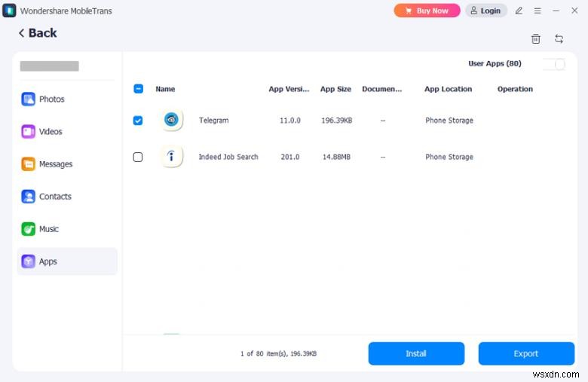Click the Export button

click(526, 353)
